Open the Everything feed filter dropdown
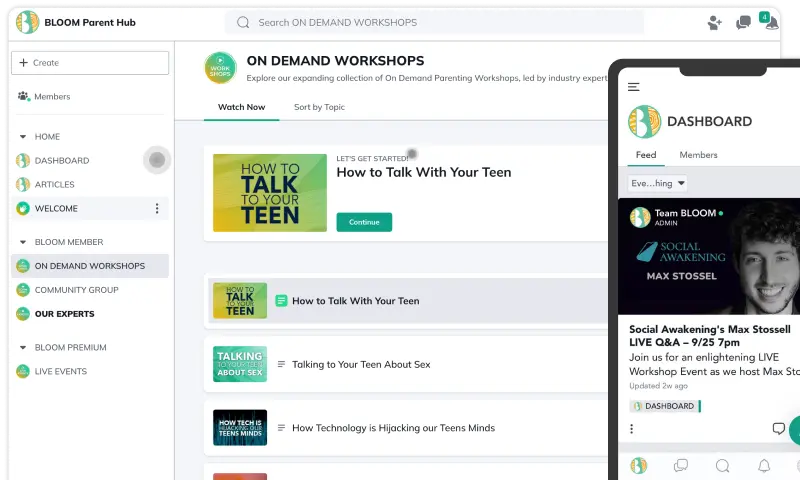The image size is (800, 480). [x=657, y=184]
